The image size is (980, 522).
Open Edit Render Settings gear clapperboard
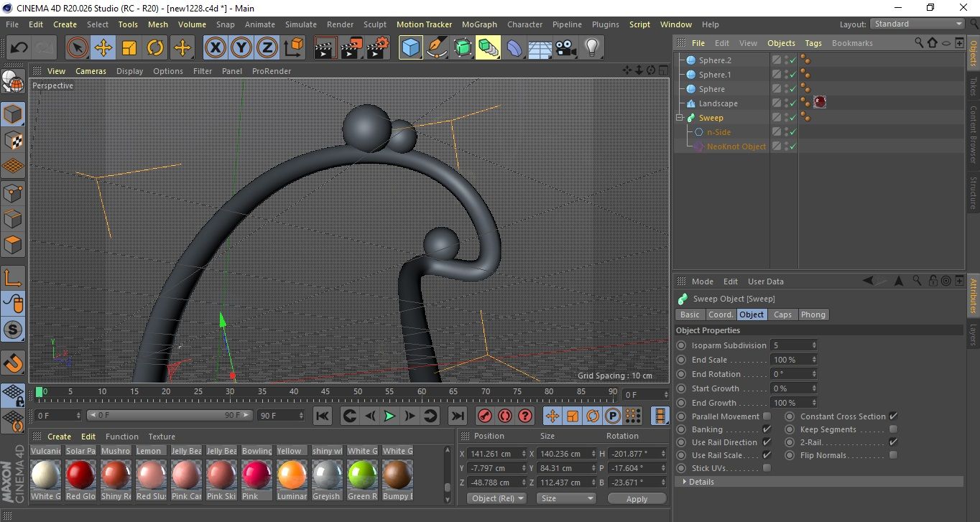pos(378,48)
